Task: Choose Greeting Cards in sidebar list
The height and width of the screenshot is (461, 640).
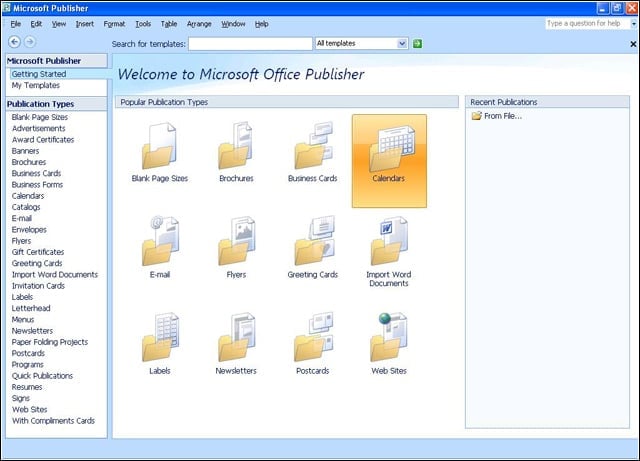Action: point(37,263)
